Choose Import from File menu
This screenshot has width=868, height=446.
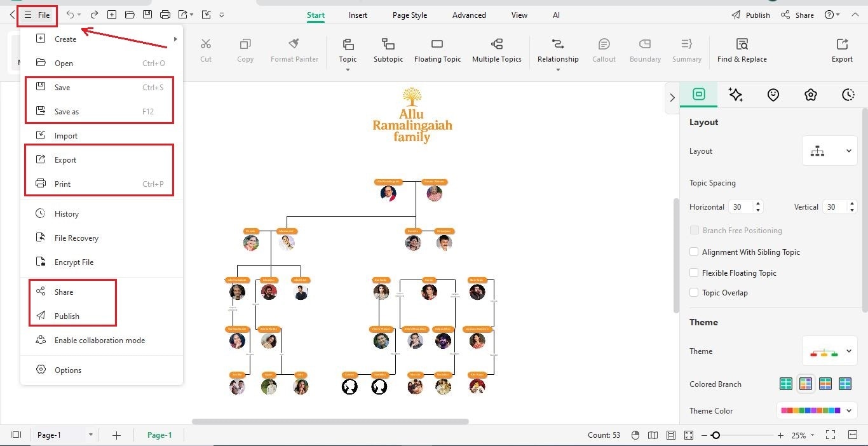102,136
